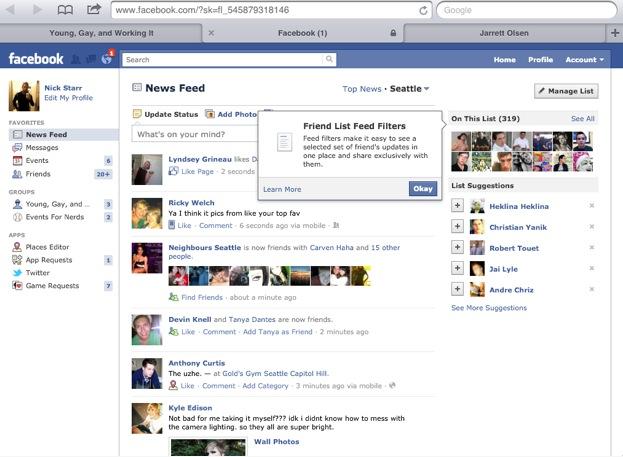Open the bookmarks book icon
Image resolution: width=623 pixels, height=457 pixels.
pyautogui.click(x=65, y=9)
